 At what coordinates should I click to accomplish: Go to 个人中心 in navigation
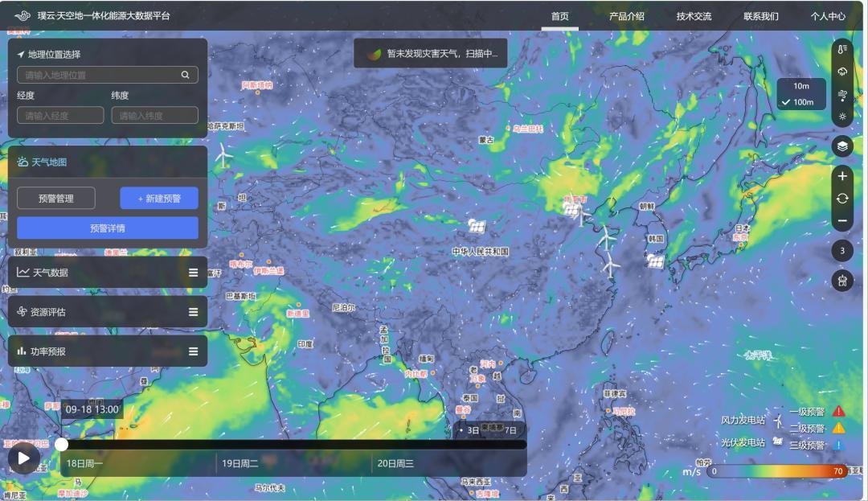[828, 16]
